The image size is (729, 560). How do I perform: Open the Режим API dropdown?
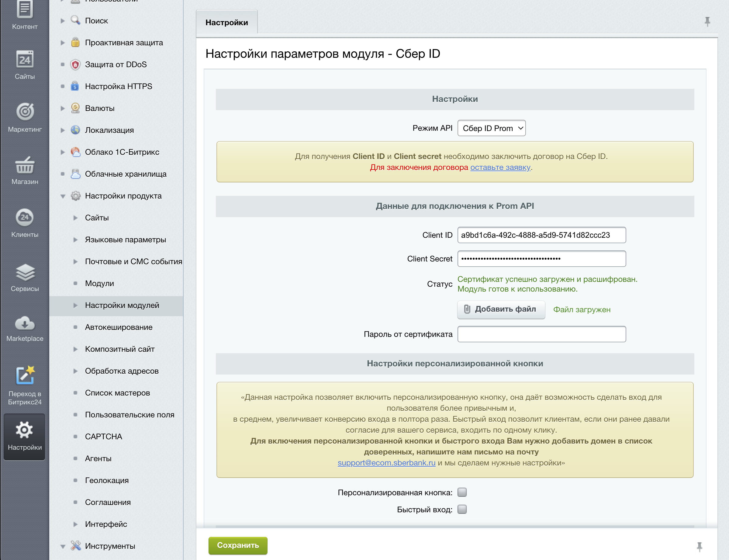coord(491,128)
